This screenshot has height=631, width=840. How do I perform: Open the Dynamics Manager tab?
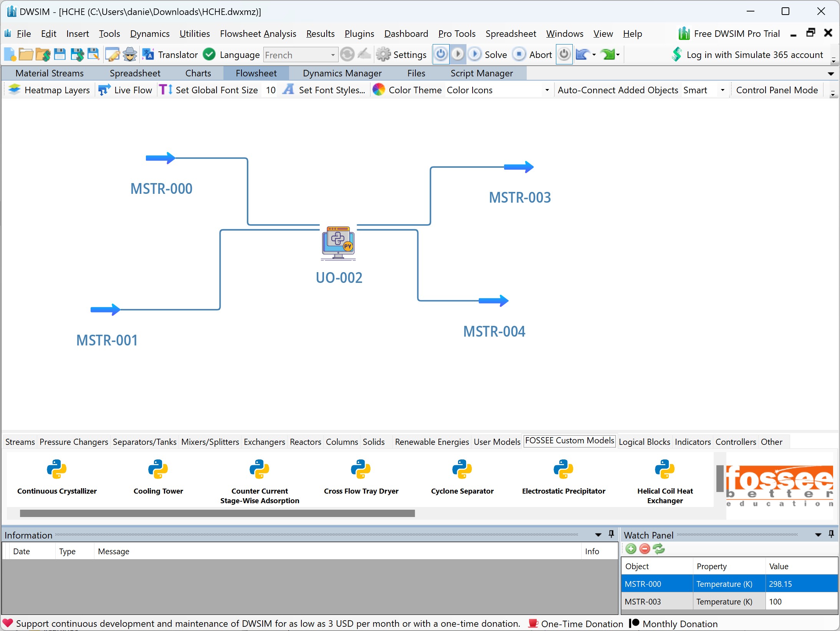point(342,73)
